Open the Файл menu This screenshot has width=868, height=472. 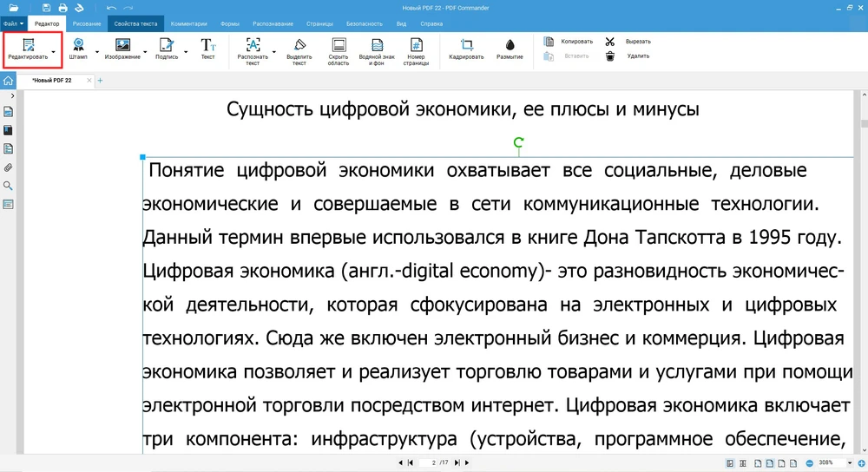point(13,23)
